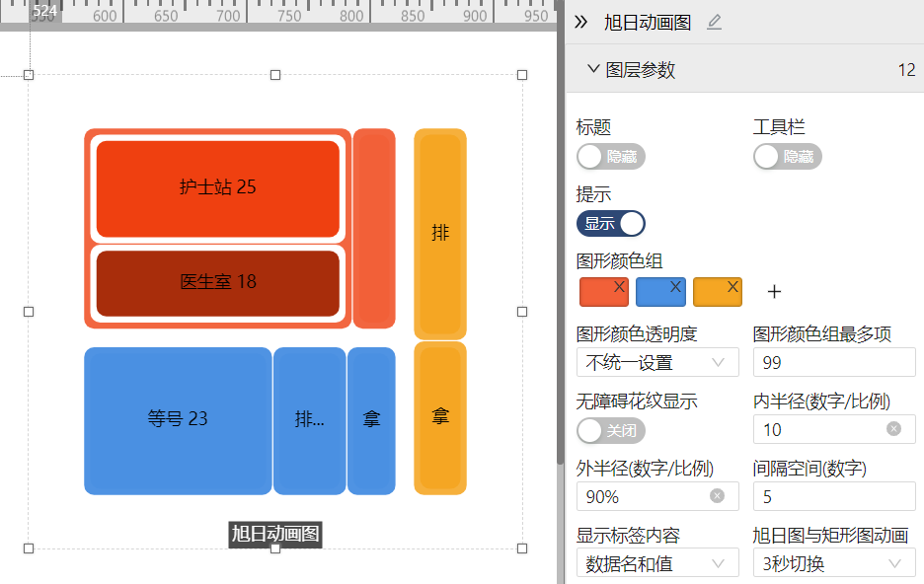The image size is (924, 584).
Task: Edit the layer name 旭日动画图 with pencil icon
Action: click(x=714, y=23)
